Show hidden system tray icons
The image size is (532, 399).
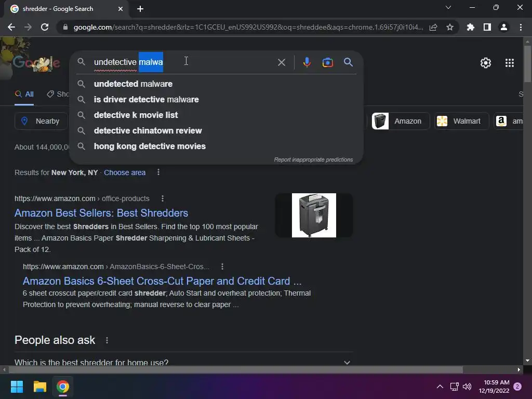[x=440, y=387]
